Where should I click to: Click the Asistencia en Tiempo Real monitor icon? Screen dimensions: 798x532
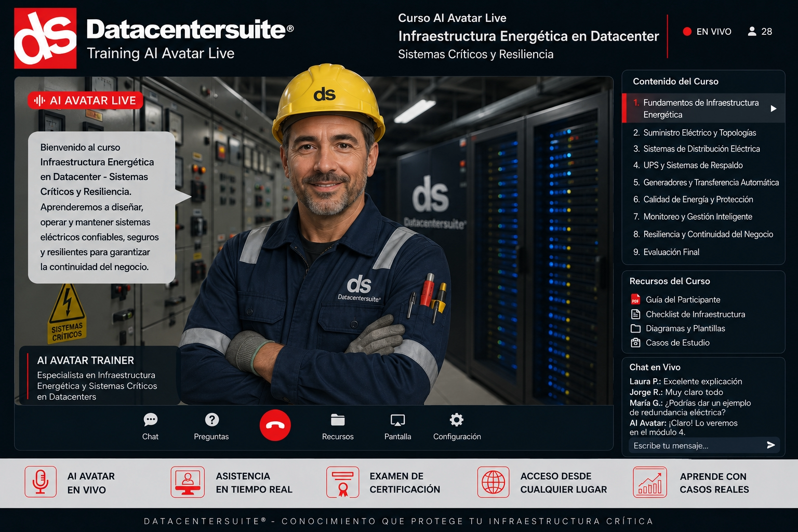(188, 482)
